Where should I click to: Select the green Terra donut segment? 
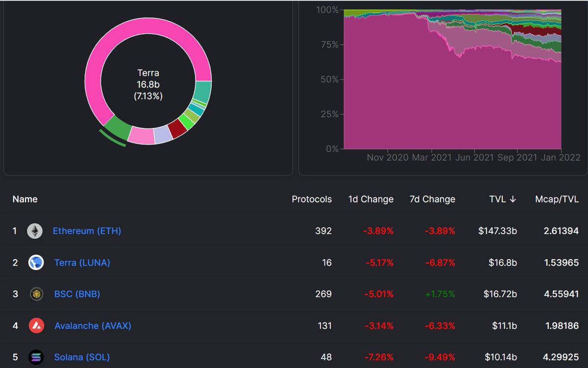pos(119,128)
